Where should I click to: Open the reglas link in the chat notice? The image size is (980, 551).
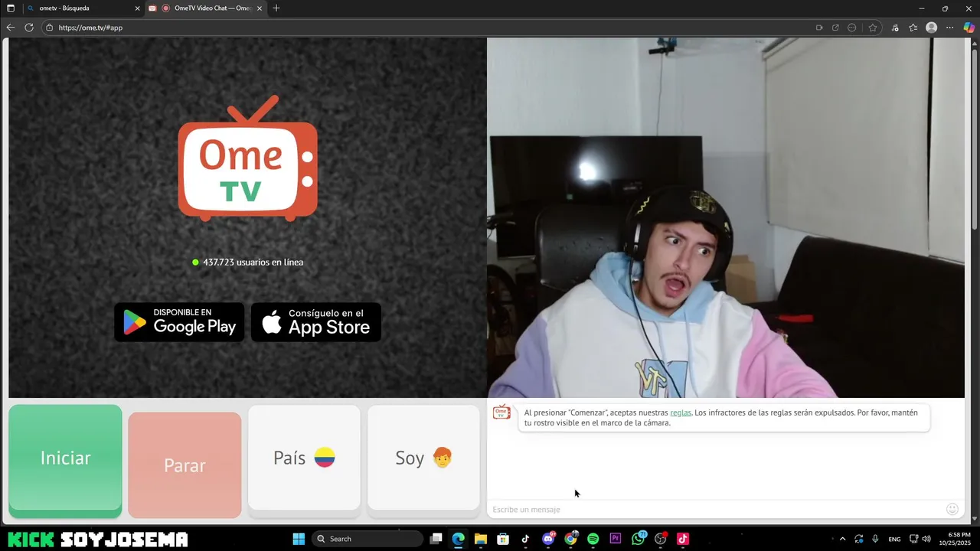681,412
